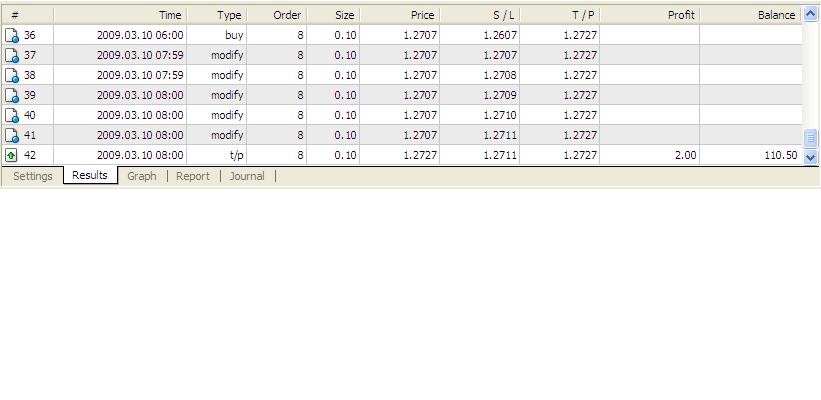Image resolution: width=821 pixels, height=400 pixels.
Task: Click the green take-profit icon in row 42
Action: pyautogui.click(x=11, y=155)
